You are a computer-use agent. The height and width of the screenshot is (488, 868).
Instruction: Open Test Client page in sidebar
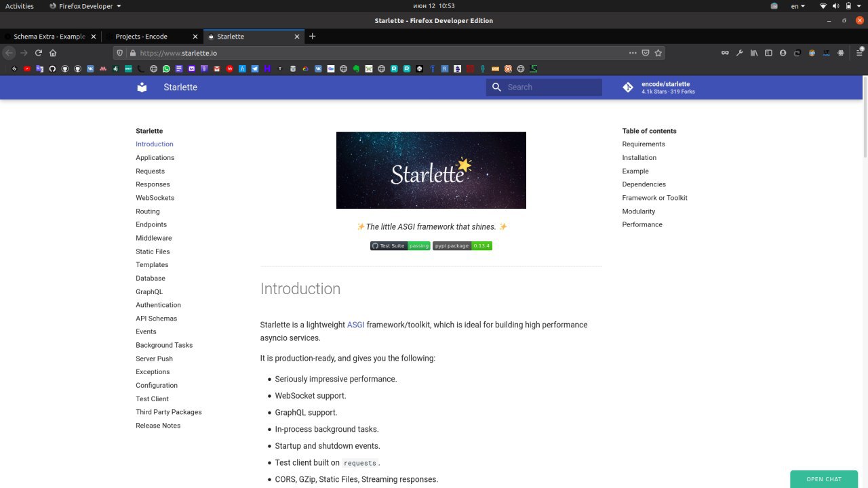[x=152, y=399]
